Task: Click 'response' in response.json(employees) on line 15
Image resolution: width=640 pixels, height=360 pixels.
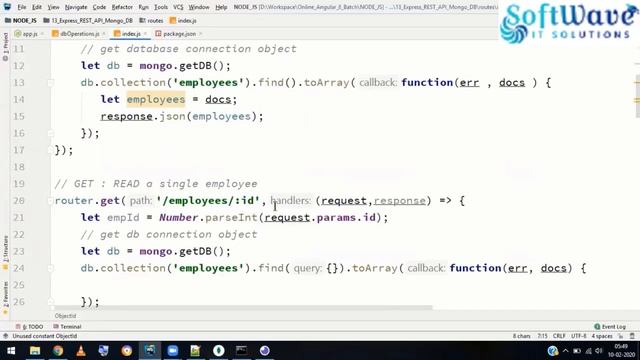Action: [x=127, y=116]
